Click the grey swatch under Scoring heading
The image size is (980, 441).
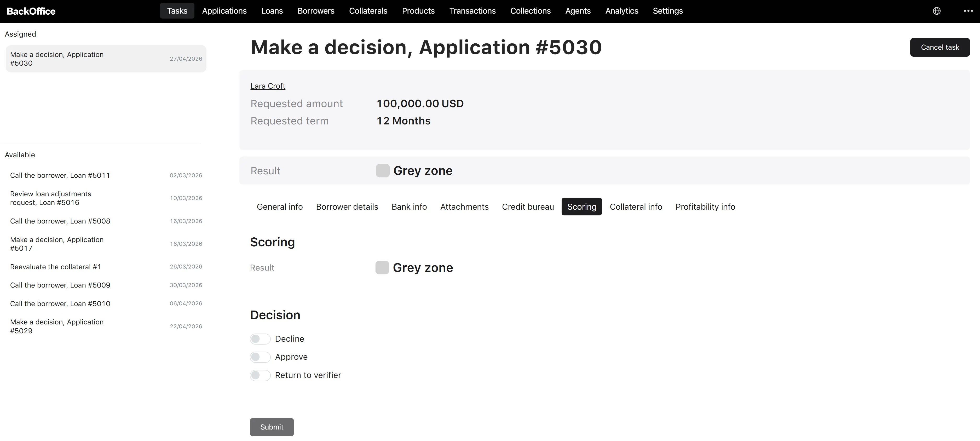tap(382, 267)
